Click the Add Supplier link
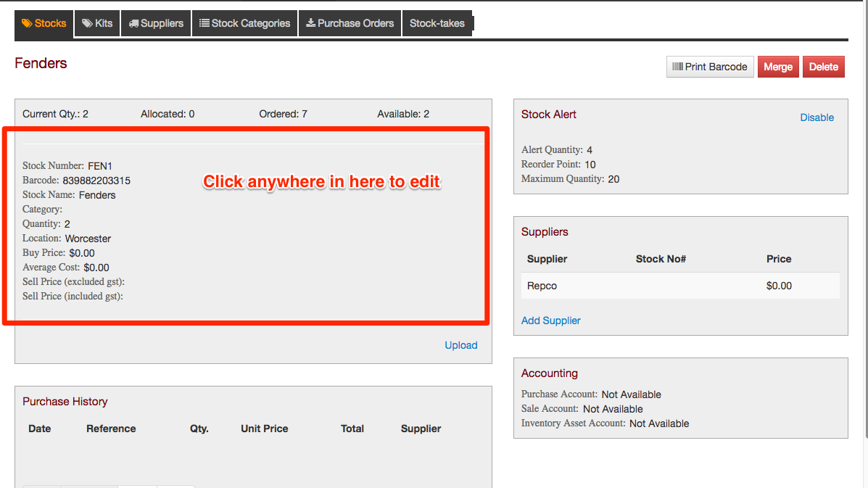This screenshot has height=488, width=868. pos(551,320)
